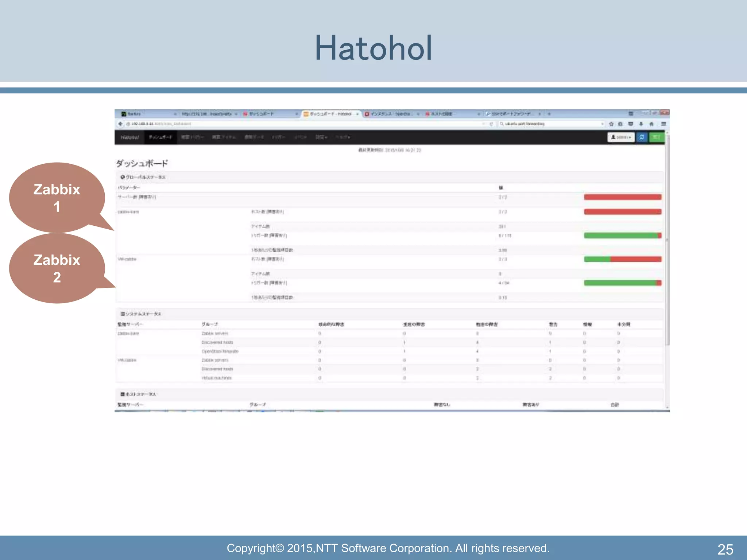Click the システムステータス panel header
This screenshot has width=747, height=560.
[389, 314]
